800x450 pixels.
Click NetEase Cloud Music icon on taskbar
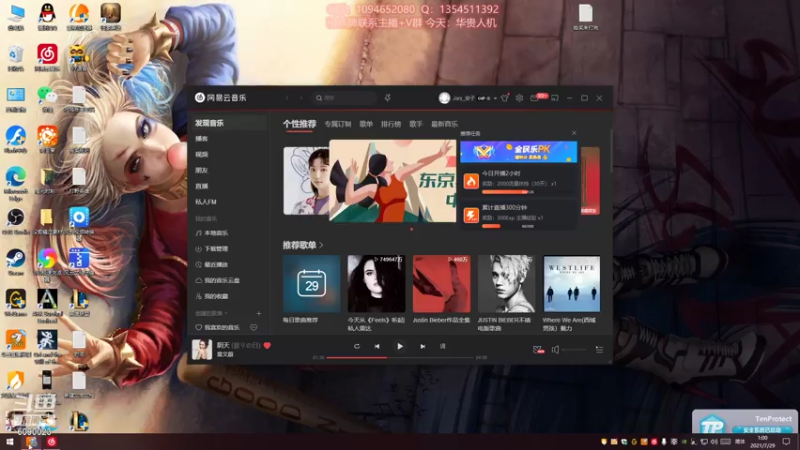pos(51,442)
